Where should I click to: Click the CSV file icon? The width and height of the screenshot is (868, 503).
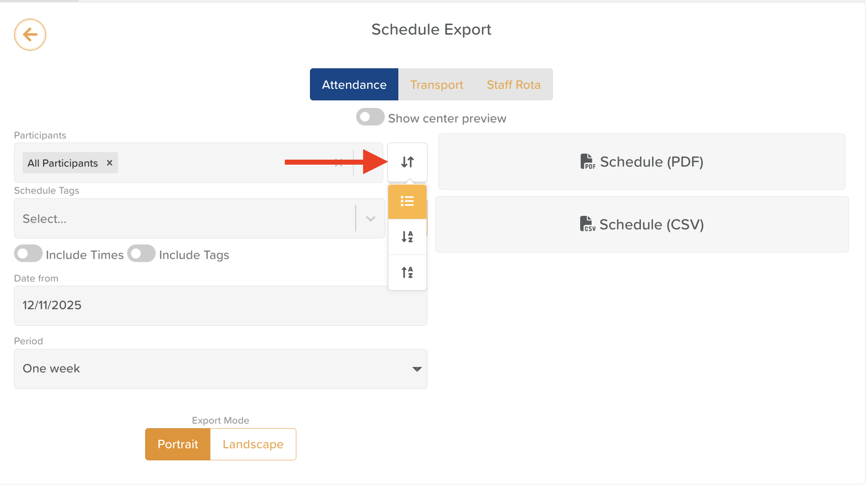point(587,224)
